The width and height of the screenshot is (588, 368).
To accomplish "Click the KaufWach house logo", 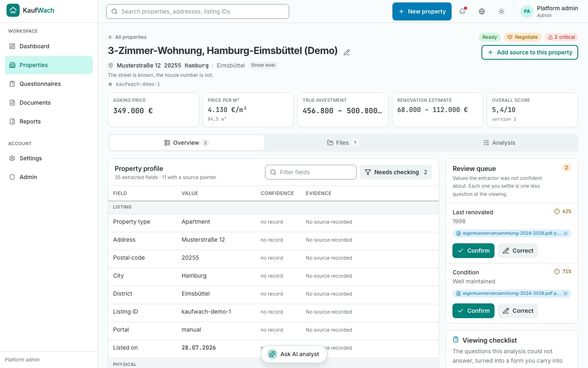I will click(13, 10).
